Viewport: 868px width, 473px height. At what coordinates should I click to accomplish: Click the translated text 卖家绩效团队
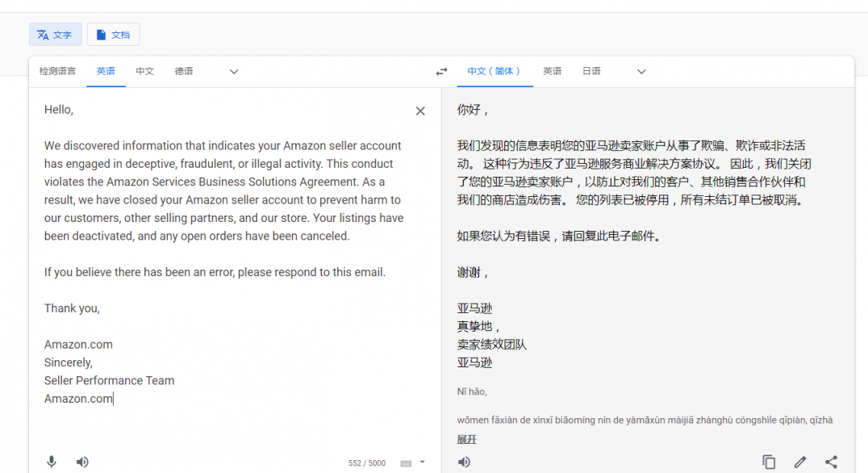click(x=491, y=345)
